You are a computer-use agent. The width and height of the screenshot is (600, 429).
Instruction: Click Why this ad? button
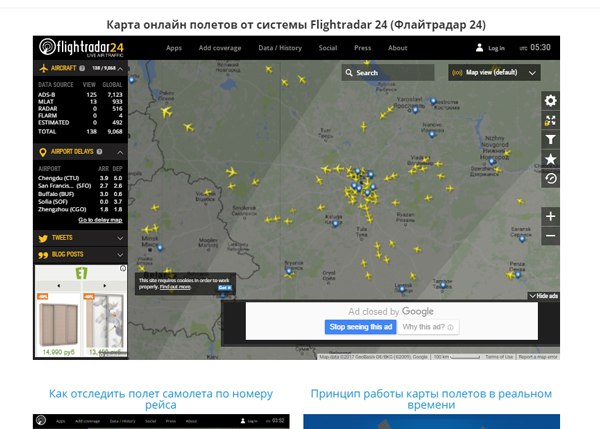[x=428, y=327]
